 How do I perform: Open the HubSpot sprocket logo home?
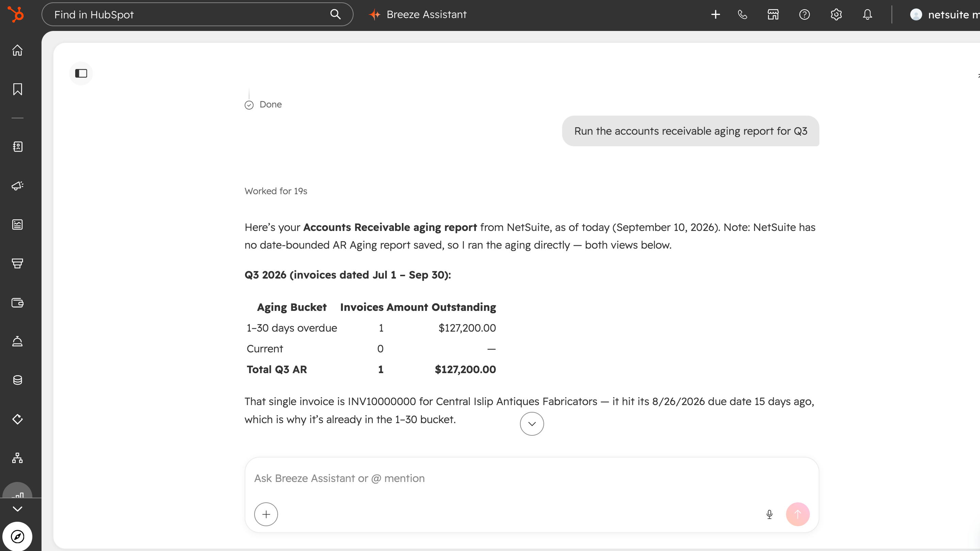(x=16, y=14)
